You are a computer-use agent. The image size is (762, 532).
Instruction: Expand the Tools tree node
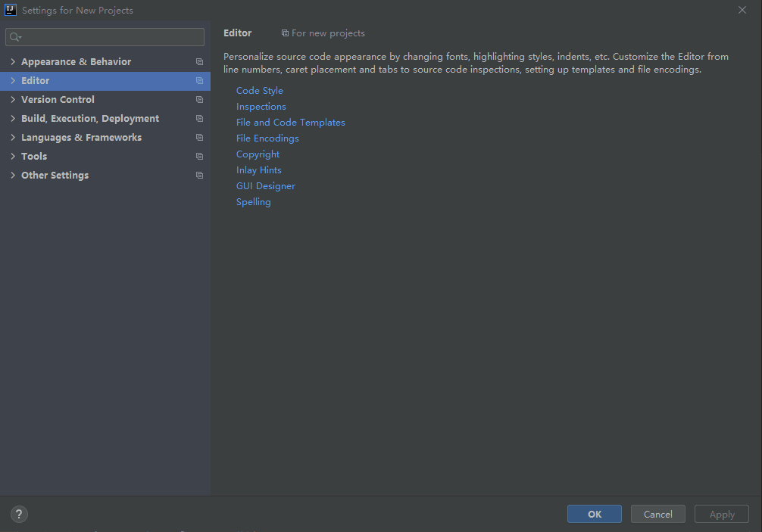tap(13, 157)
